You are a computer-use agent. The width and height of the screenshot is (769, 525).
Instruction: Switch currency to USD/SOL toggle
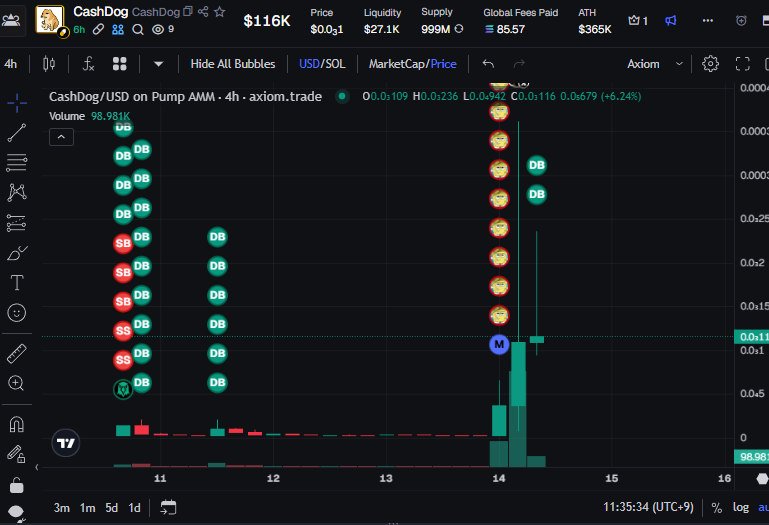(322, 64)
